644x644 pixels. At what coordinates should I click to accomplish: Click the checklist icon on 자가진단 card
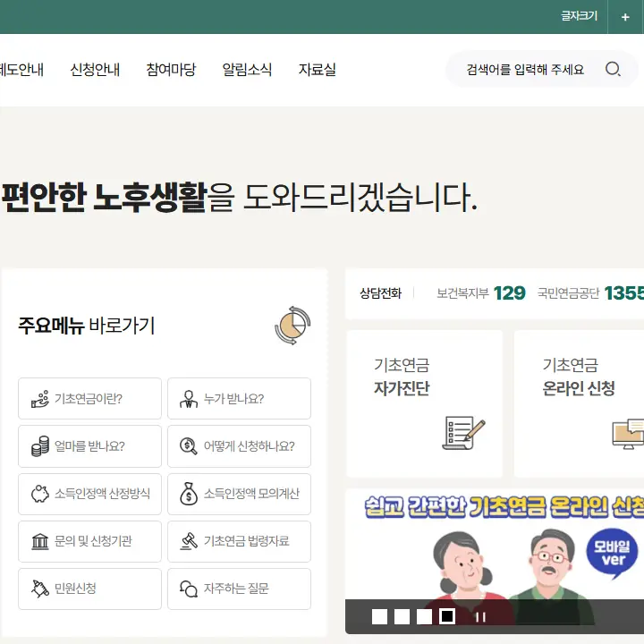tap(463, 433)
